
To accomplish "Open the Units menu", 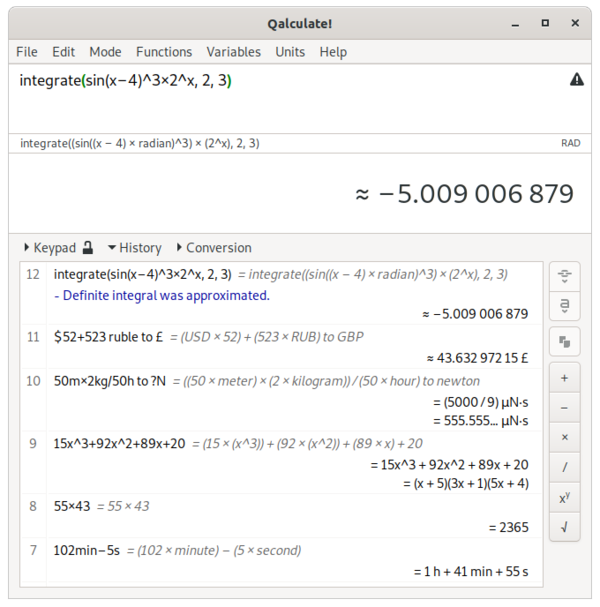I will coord(290,52).
